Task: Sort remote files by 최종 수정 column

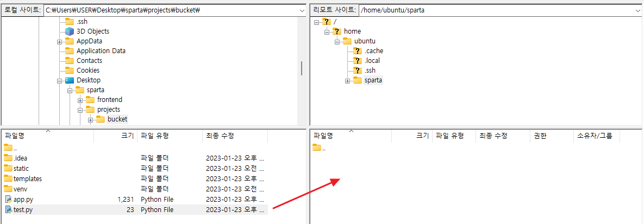Action: point(502,136)
